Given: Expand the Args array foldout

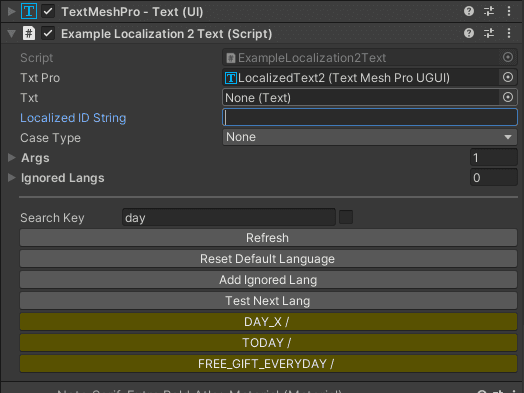Looking at the screenshot, I should coord(11,157).
